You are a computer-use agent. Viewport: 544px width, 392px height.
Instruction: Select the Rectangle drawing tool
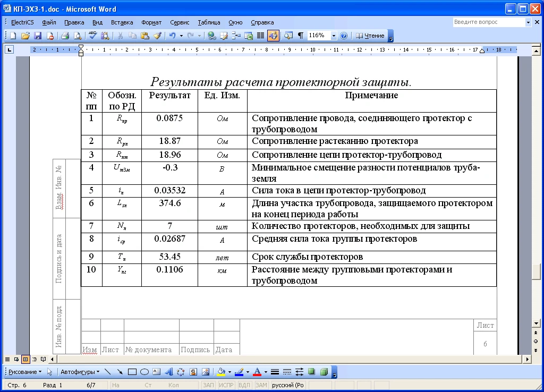(133, 372)
